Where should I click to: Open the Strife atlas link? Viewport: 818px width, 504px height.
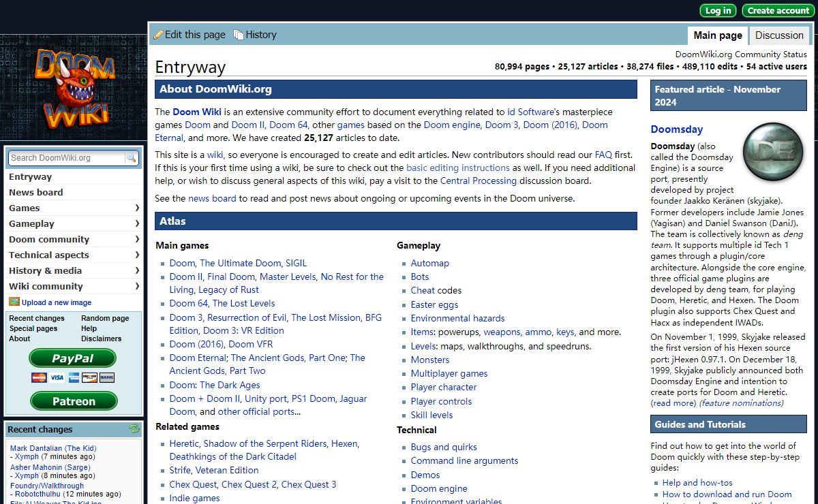(180, 470)
